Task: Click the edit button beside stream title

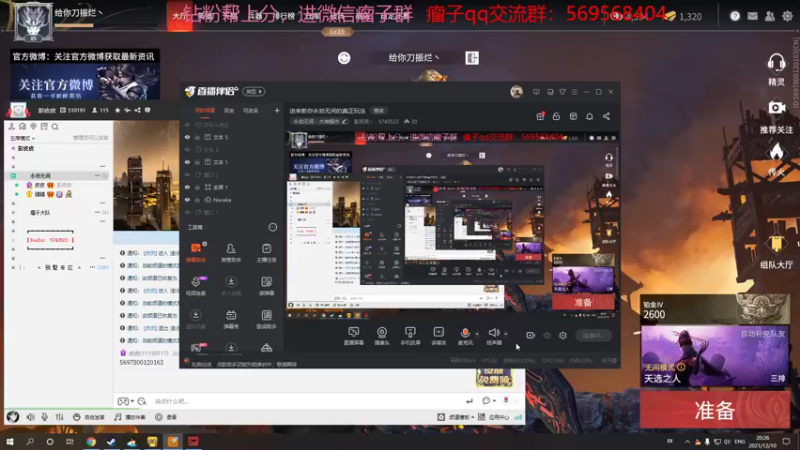Action: [x=379, y=111]
